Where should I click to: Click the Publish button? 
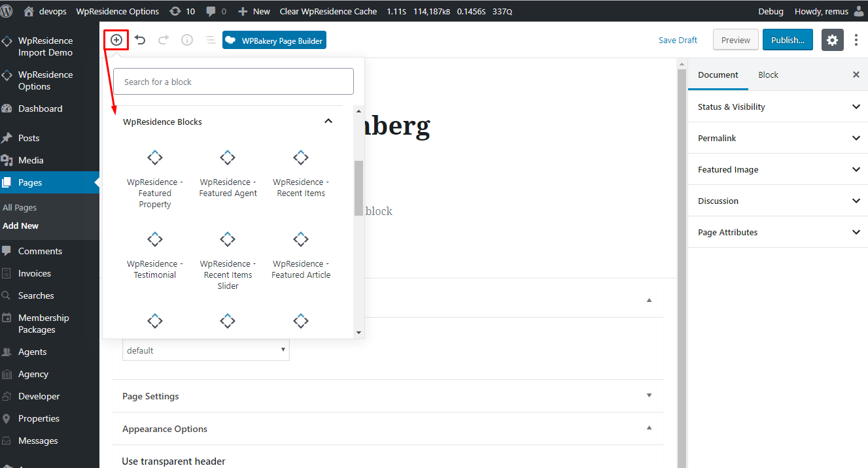pyautogui.click(x=788, y=40)
